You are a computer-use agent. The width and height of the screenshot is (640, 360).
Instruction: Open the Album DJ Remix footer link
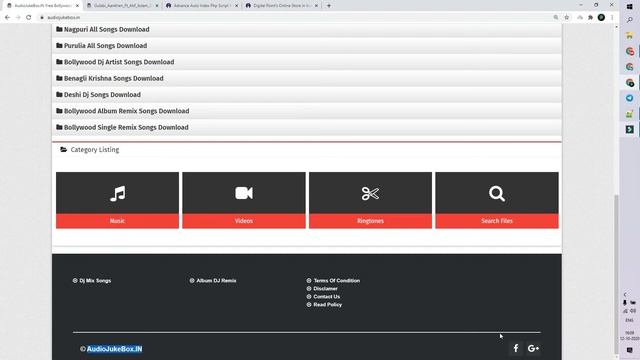coord(216,281)
